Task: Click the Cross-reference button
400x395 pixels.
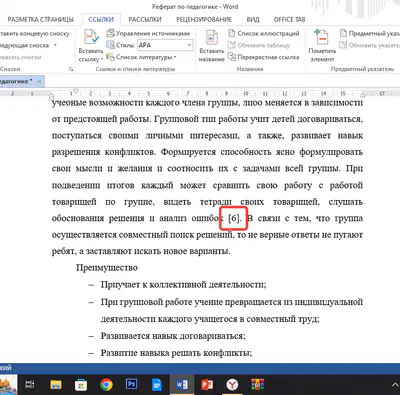Action: [x=263, y=57]
